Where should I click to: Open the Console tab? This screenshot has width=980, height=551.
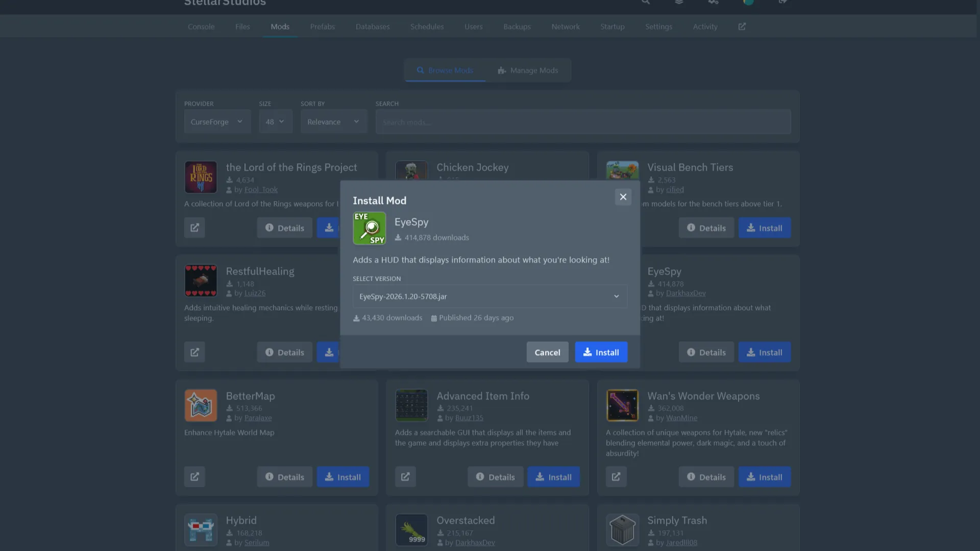click(x=201, y=27)
